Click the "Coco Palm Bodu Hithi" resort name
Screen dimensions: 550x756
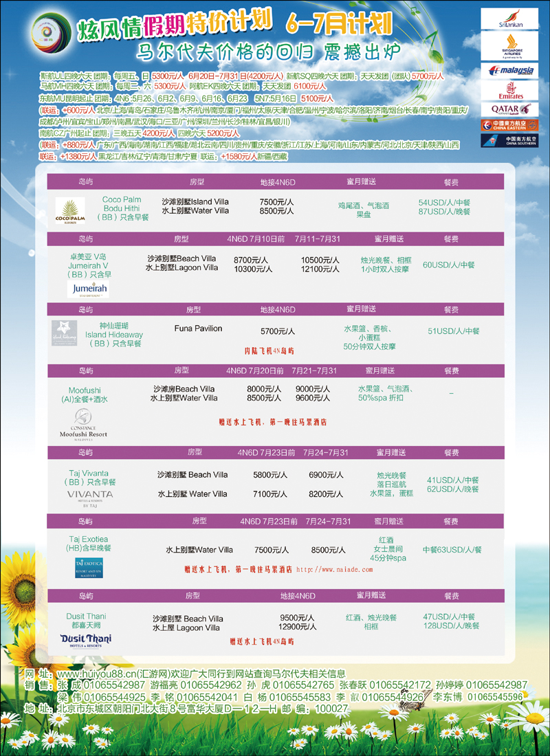(x=122, y=203)
